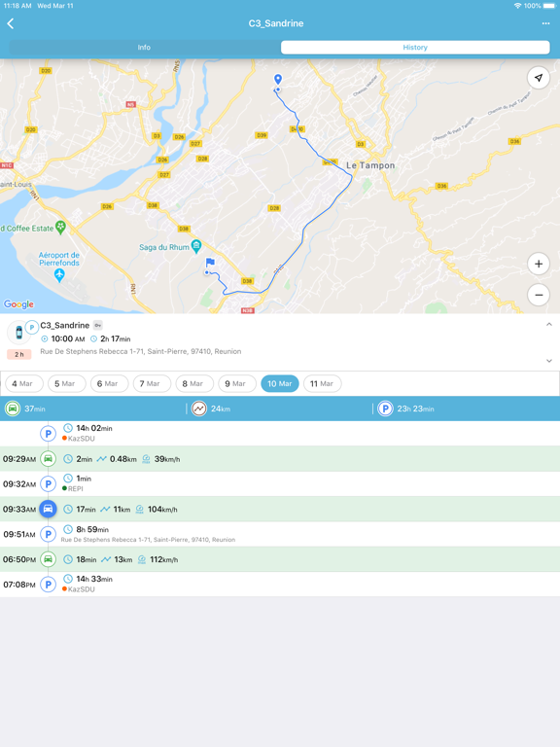Tap the 37min driving total
560x747 pixels.
pyautogui.click(x=35, y=409)
